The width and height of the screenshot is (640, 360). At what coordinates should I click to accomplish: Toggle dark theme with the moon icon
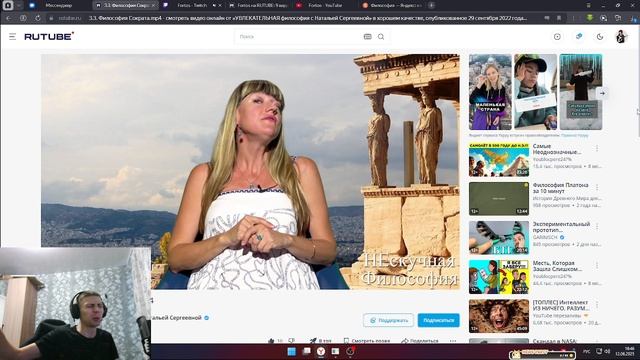click(600, 37)
